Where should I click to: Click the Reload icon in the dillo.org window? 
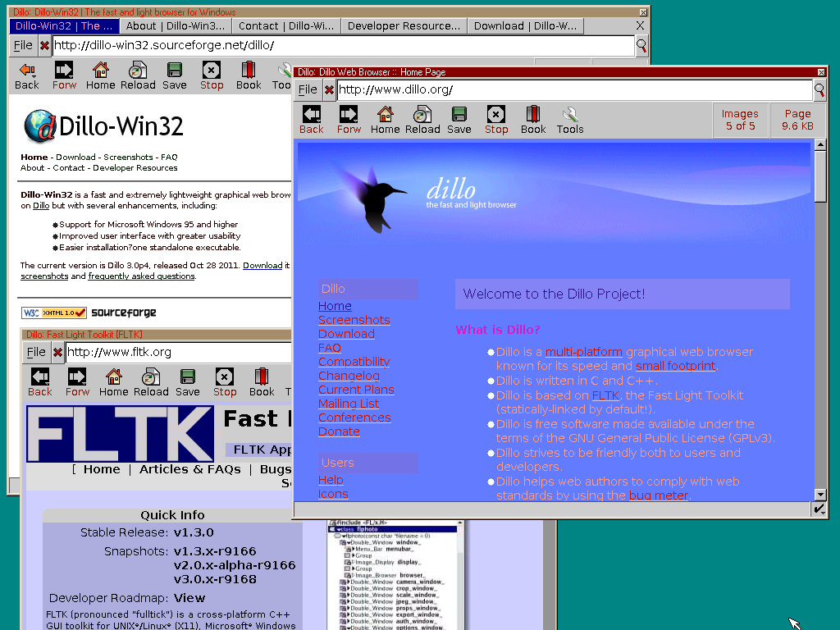[x=422, y=120]
